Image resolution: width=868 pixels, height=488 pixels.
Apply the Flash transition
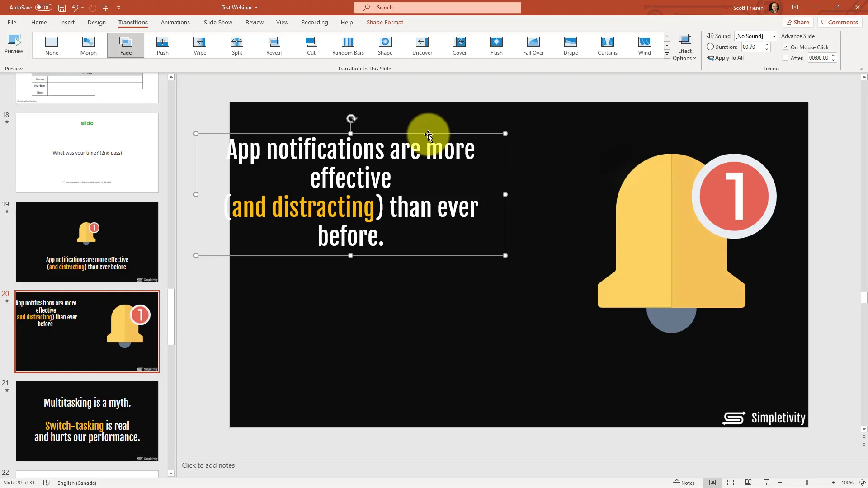click(496, 45)
